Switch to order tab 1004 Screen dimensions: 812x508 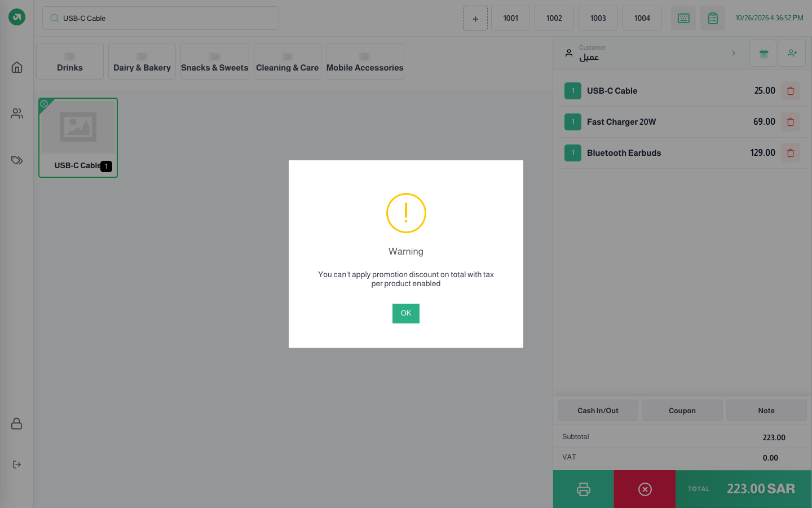coord(642,18)
